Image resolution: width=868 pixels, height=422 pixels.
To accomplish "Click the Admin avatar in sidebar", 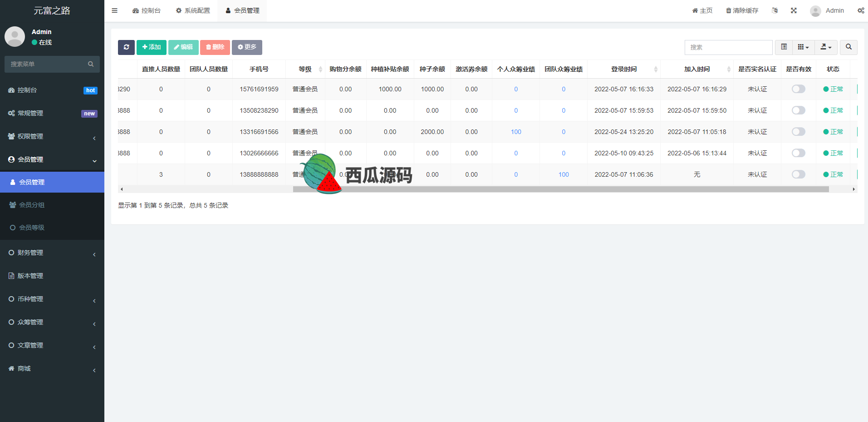I will click(15, 36).
